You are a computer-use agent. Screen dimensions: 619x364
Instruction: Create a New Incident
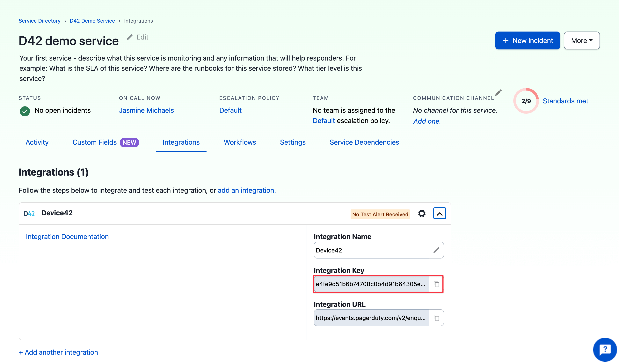528,40
